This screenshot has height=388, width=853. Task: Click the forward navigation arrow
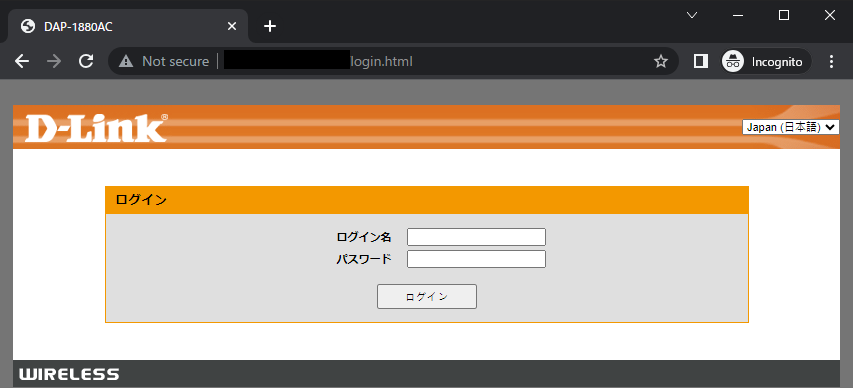54,61
